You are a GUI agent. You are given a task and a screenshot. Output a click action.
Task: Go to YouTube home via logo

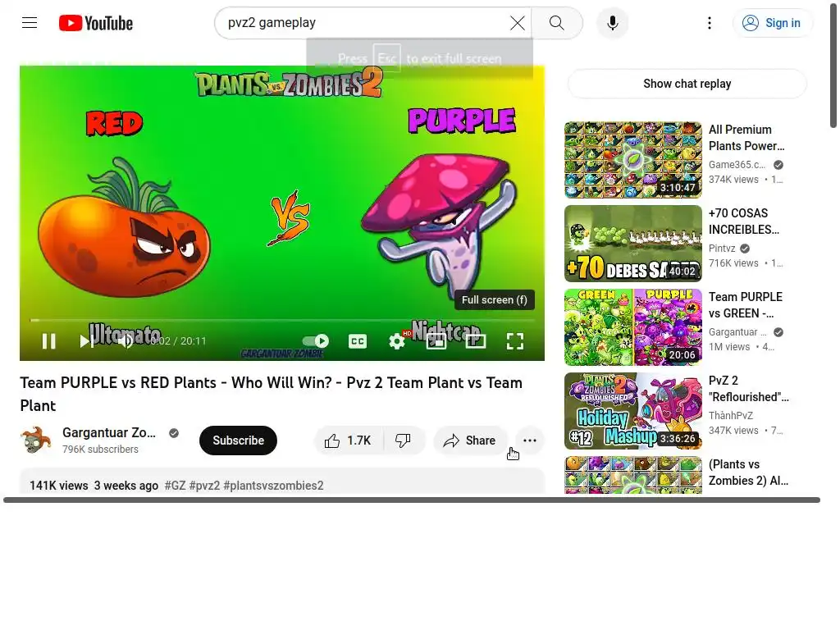(96, 23)
